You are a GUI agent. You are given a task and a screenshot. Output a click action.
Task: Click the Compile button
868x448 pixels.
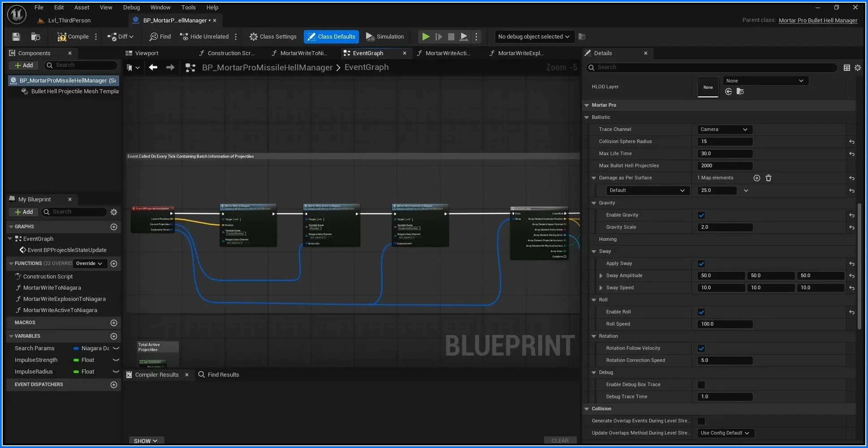tap(73, 37)
